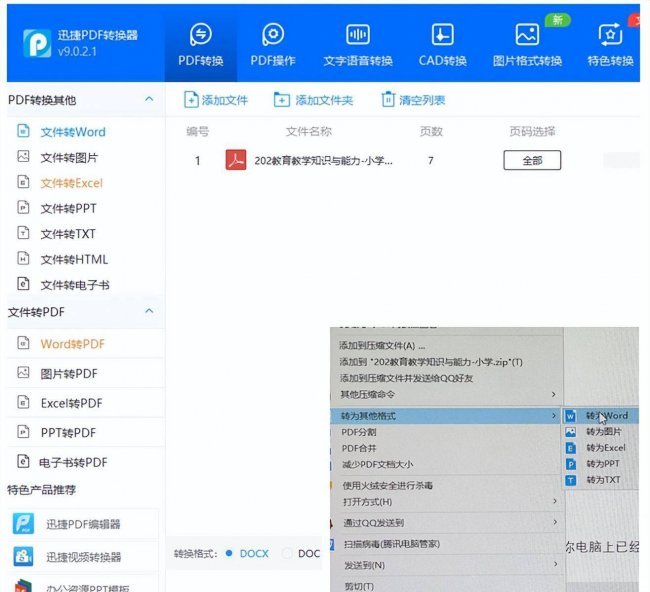This screenshot has height=592, width=650.
Task: Click the 添加文件 icon
Action: coord(191,100)
